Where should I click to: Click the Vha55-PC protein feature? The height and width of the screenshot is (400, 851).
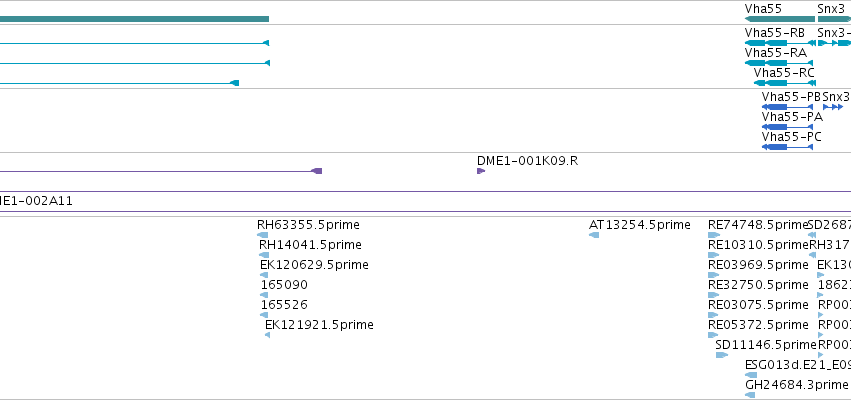click(788, 147)
